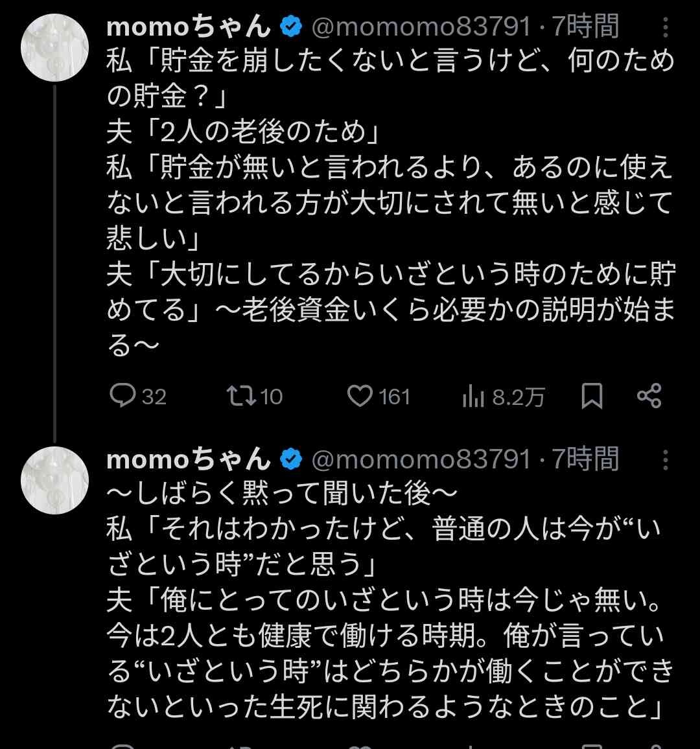This screenshot has width=700, height=749.
Task: Click momoちゃん display name on the second tweet
Action: 188,459
